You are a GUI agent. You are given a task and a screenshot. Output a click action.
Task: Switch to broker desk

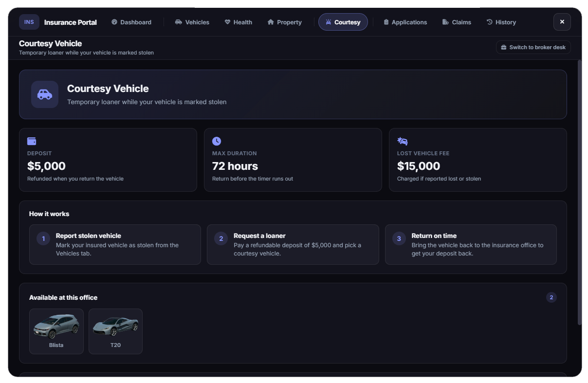533,47
